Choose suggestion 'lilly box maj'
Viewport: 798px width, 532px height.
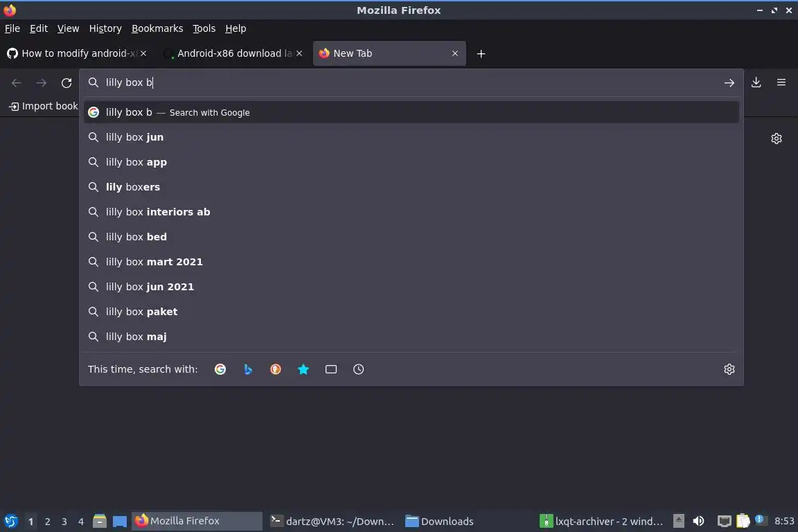coord(411,337)
